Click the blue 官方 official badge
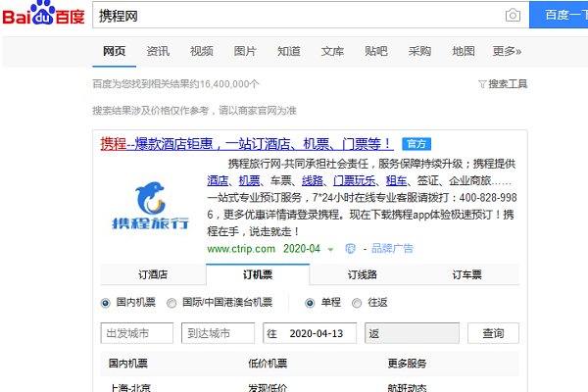588x392 pixels. pos(416,144)
